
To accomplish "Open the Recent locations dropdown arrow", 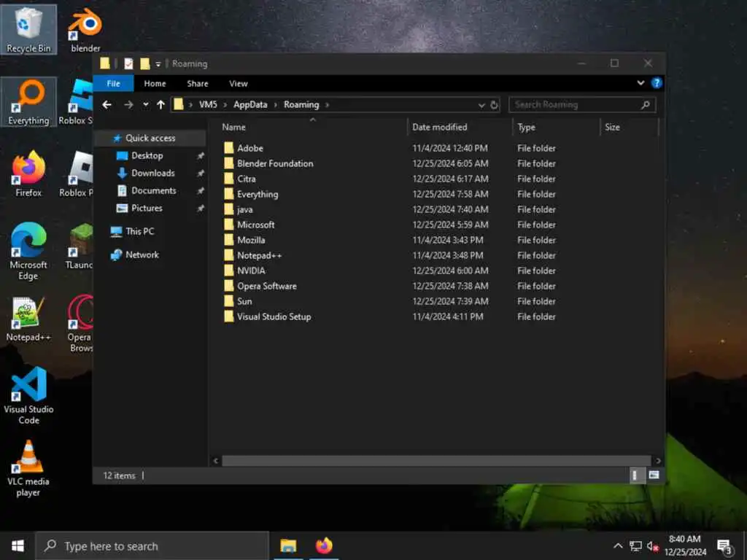I will (145, 104).
